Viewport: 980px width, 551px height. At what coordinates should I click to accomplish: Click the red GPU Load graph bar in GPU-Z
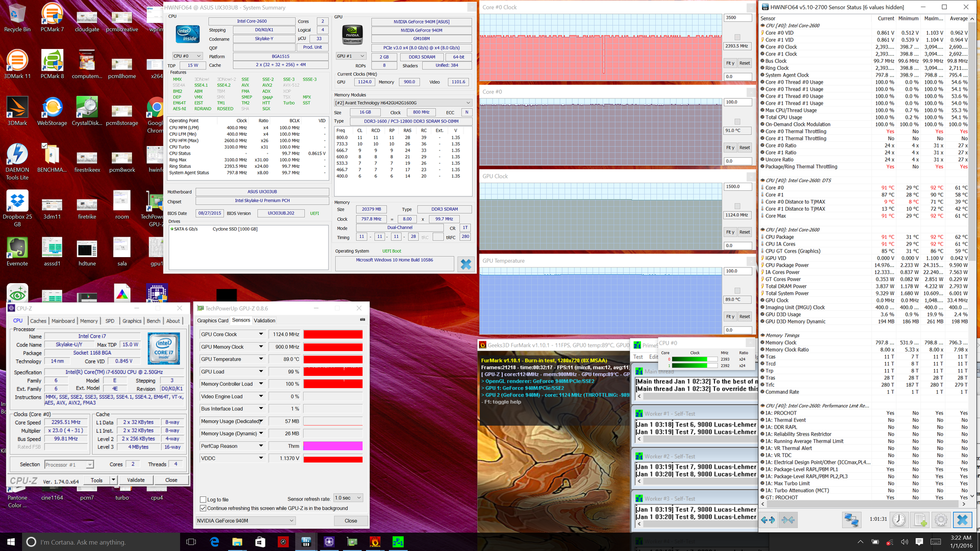point(333,371)
